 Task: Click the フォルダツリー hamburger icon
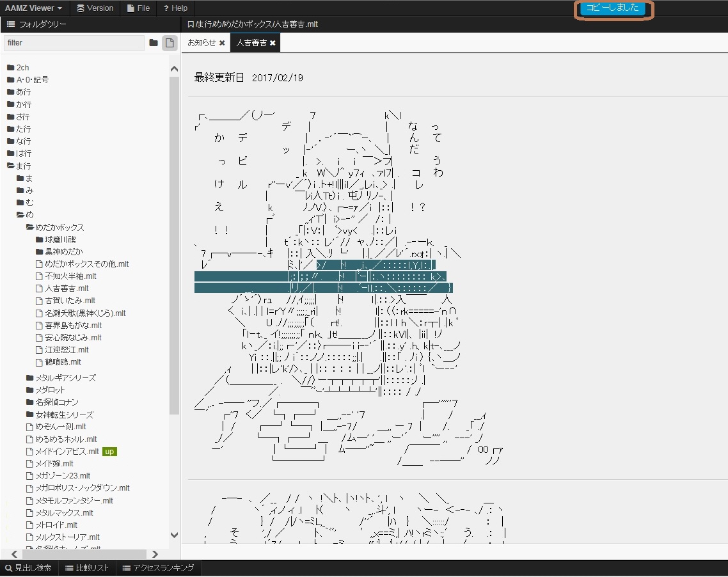[x=11, y=24]
